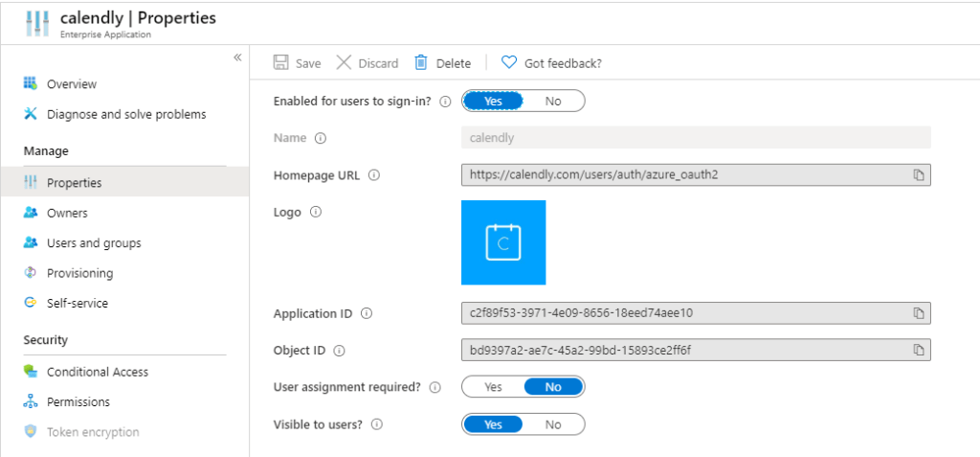The width and height of the screenshot is (980, 457).
Task: Click the Discard X icon
Action: click(343, 63)
